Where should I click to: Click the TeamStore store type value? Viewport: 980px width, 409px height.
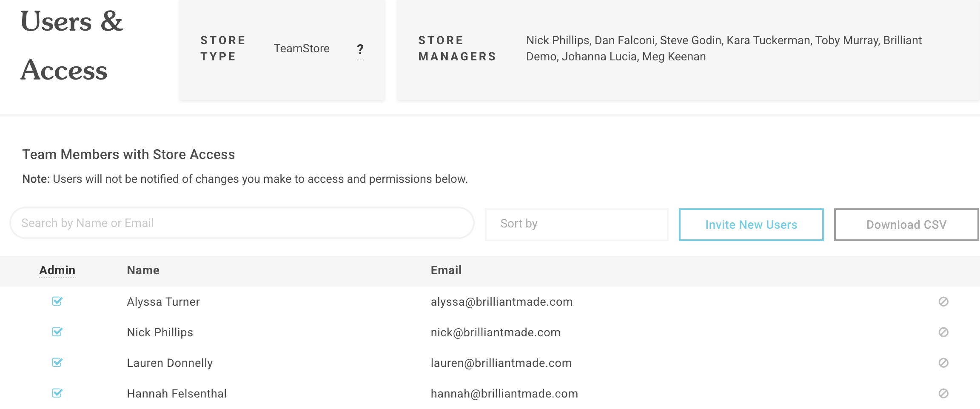tap(302, 49)
